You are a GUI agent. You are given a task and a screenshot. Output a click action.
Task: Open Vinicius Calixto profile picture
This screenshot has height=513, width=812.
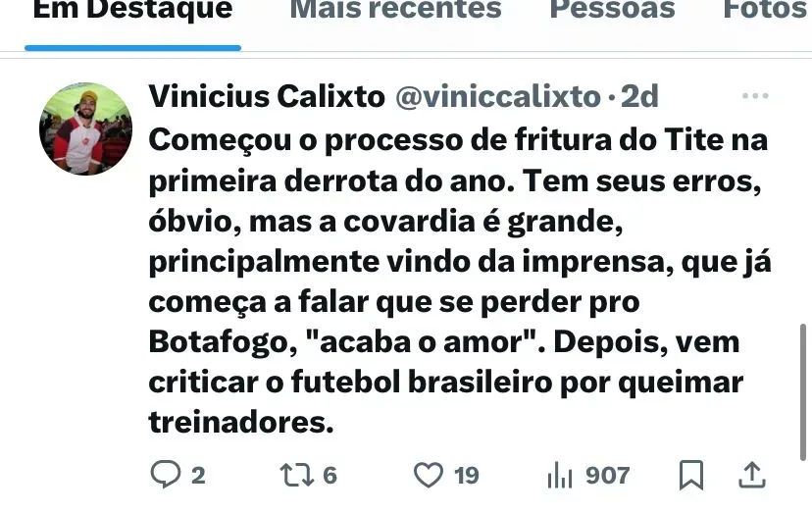(85, 129)
